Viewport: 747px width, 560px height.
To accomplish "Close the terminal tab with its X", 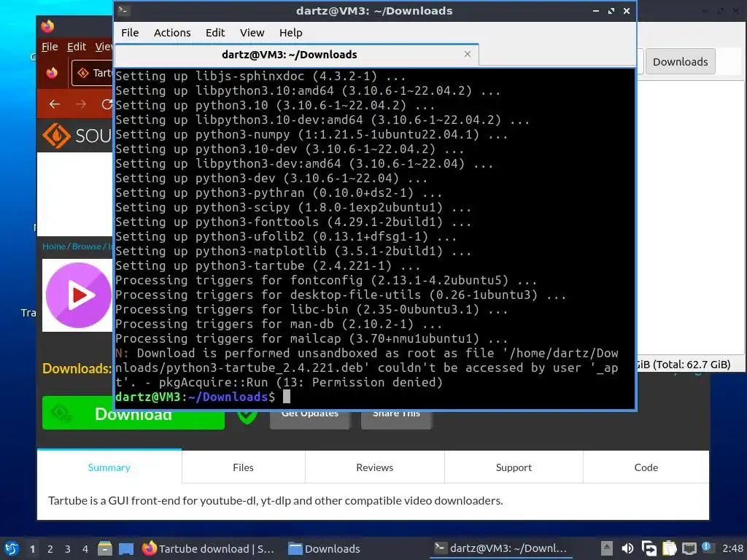I will click(x=468, y=54).
